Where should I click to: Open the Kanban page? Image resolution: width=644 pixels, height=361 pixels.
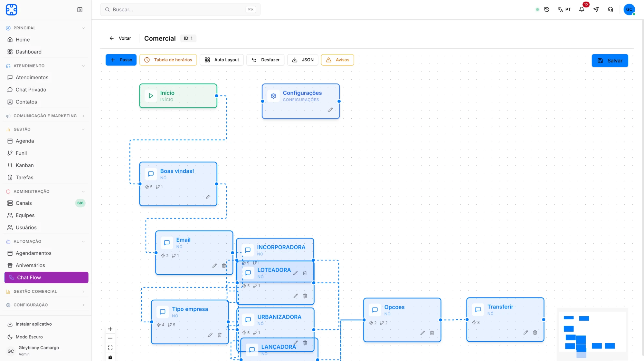(46, 165)
